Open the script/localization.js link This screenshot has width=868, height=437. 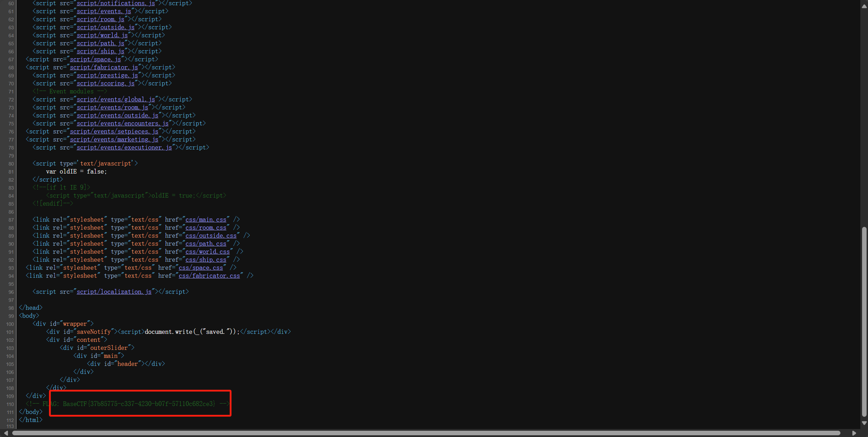[114, 292]
